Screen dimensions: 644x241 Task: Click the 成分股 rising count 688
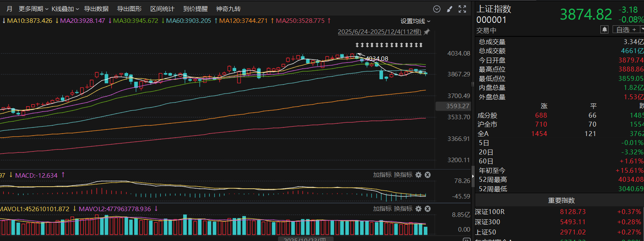[x=541, y=116]
